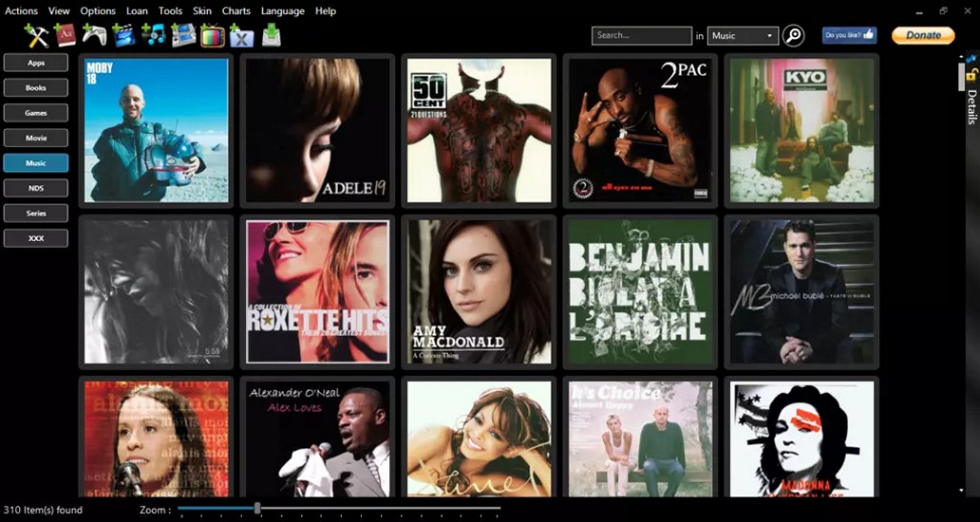Open the Actions menu
Image resolution: width=980 pixels, height=522 pixels.
click(x=21, y=10)
